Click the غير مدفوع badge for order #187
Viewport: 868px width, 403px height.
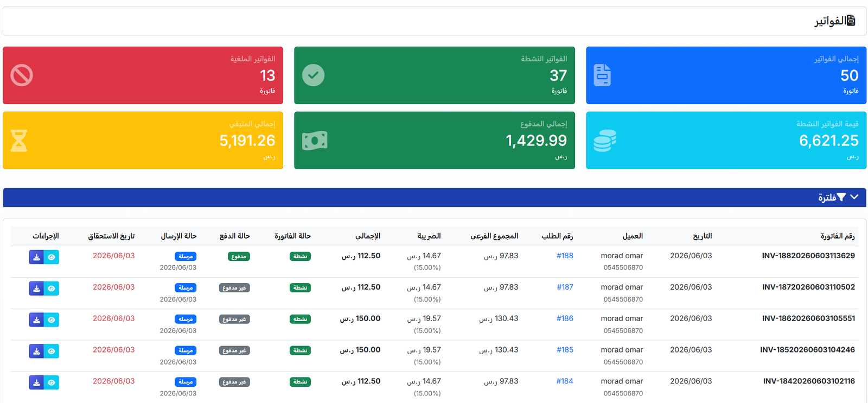[234, 287]
